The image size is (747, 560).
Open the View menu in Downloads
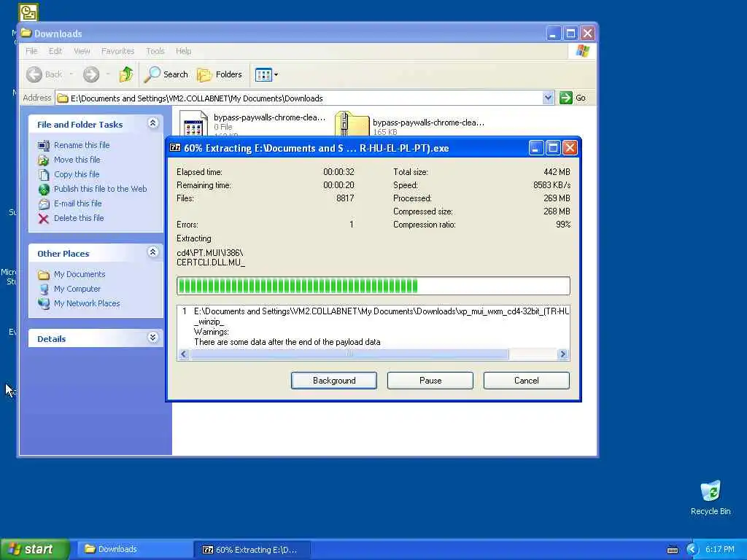point(82,51)
